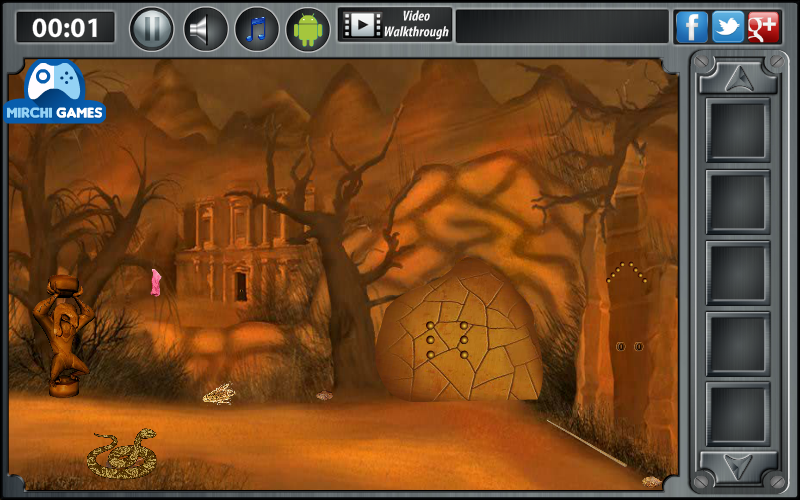This screenshot has height=500, width=800.
Task: Click the wooden statue carrying a pot
Action: 64,335
